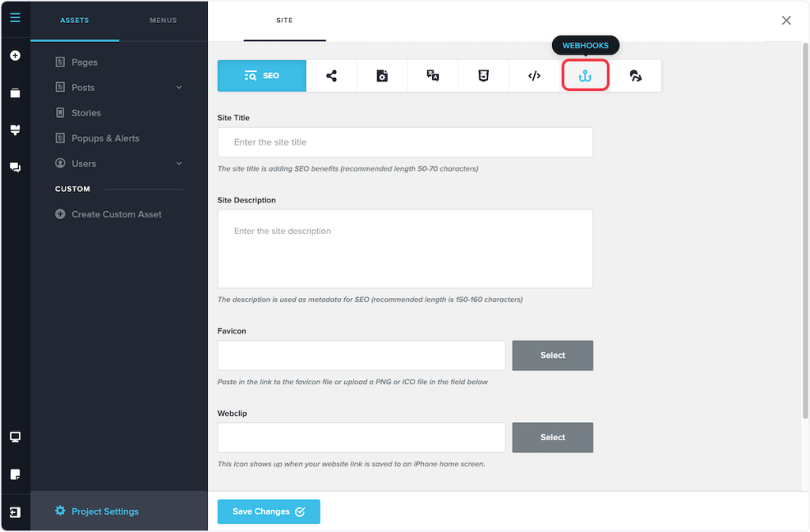Image resolution: width=810 pixels, height=532 pixels.
Task: Open the sticky note icon
Action: click(15, 474)
